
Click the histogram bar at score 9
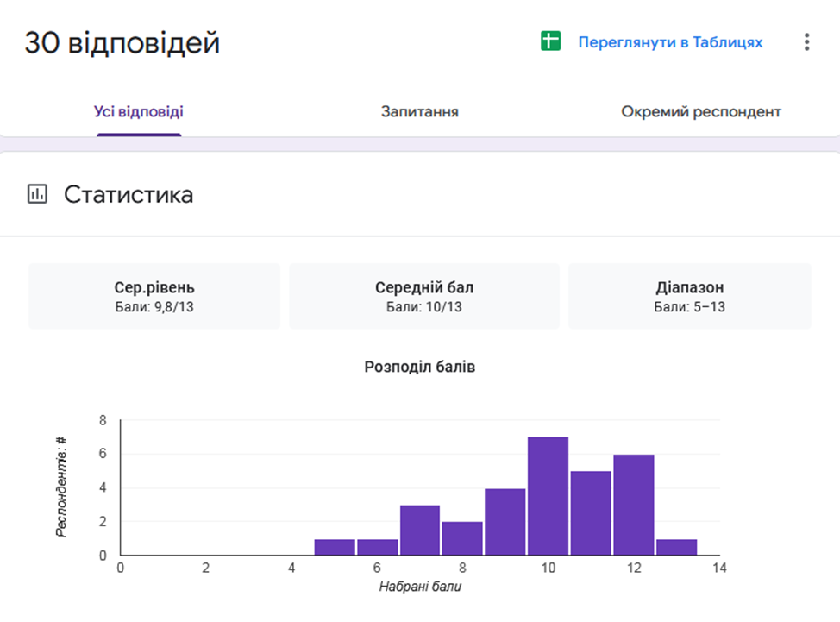click(505, 522)
